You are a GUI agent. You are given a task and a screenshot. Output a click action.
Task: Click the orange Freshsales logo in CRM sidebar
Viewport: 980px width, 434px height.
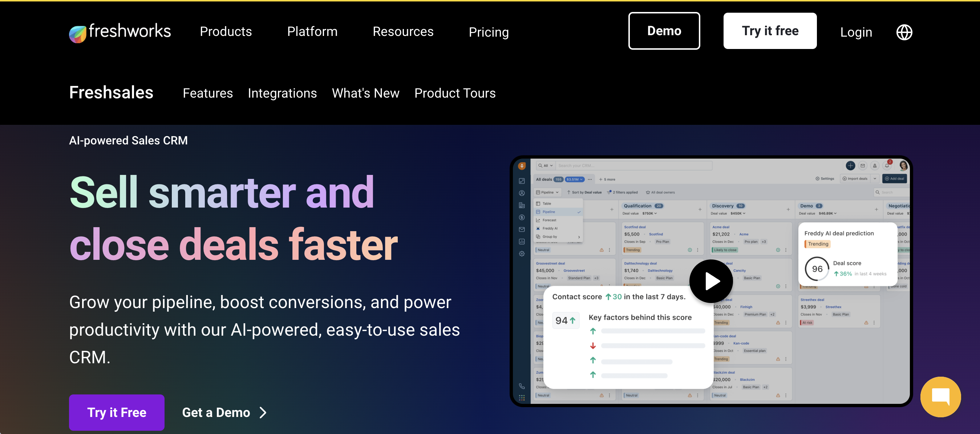[522, 166]
